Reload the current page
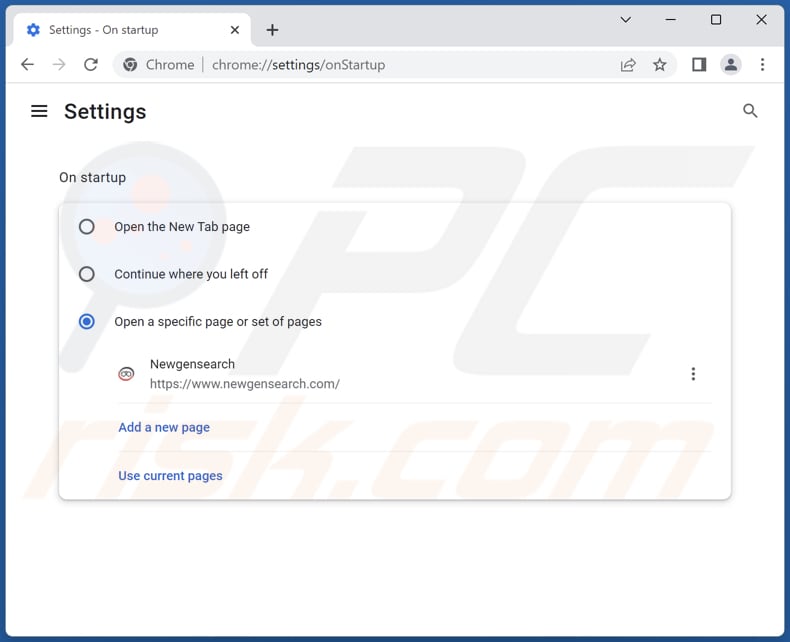The height and width of the screenshot is (642, 790). pos(91,65)
